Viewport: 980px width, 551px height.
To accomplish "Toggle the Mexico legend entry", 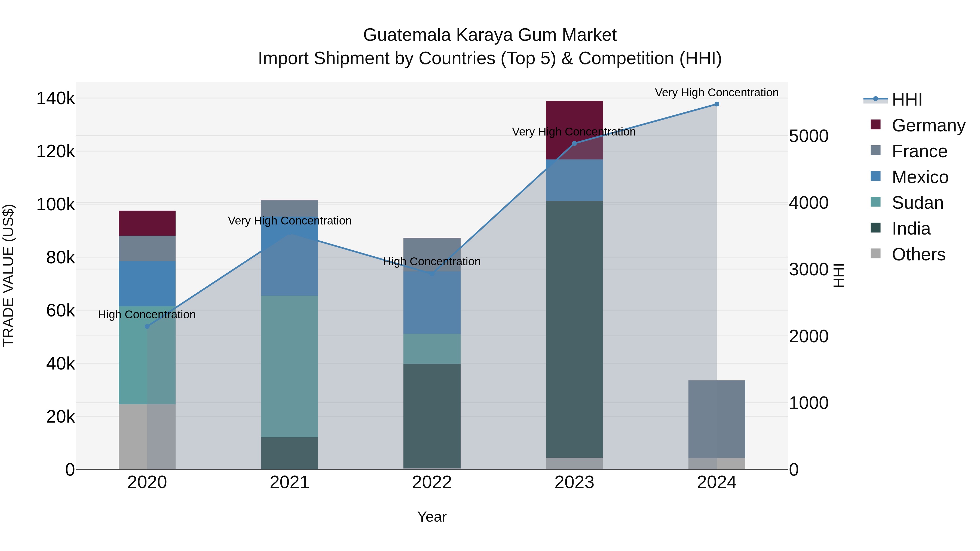I will tap(909, 177).
